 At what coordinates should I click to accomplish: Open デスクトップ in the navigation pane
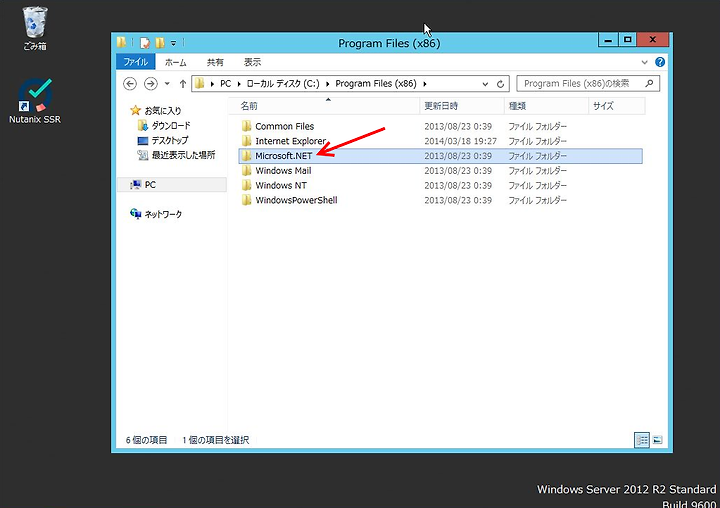[170, 140]
